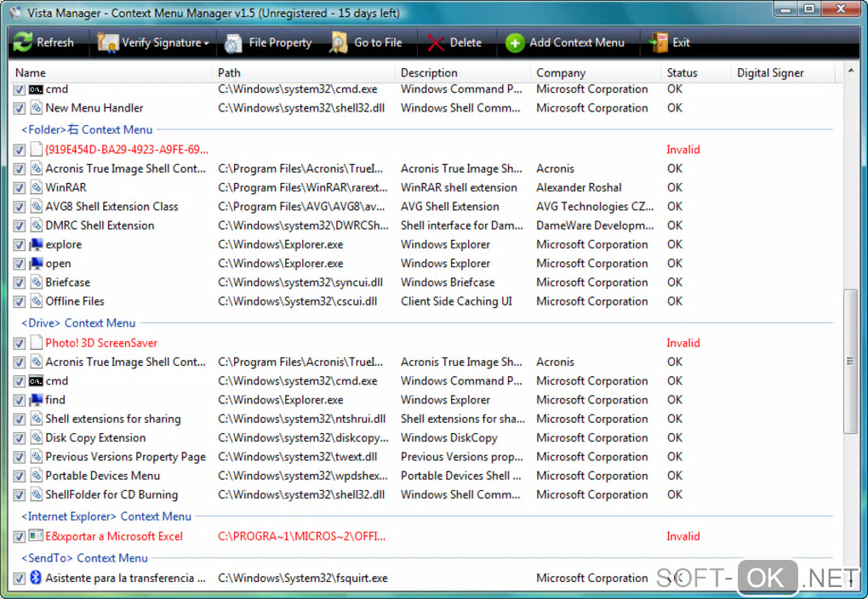
Task: Toggle the AVG8 Shell Extension Class checkbox
Action: (20, 207)
